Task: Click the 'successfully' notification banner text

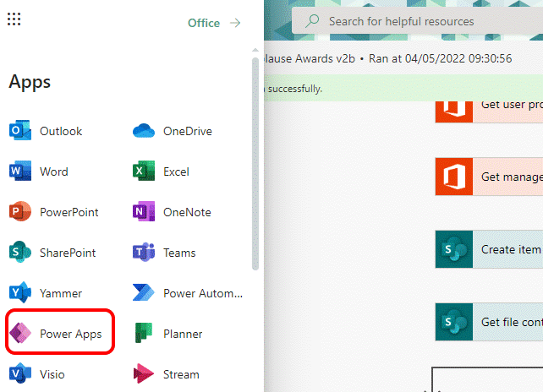Action: click(295, 89)
